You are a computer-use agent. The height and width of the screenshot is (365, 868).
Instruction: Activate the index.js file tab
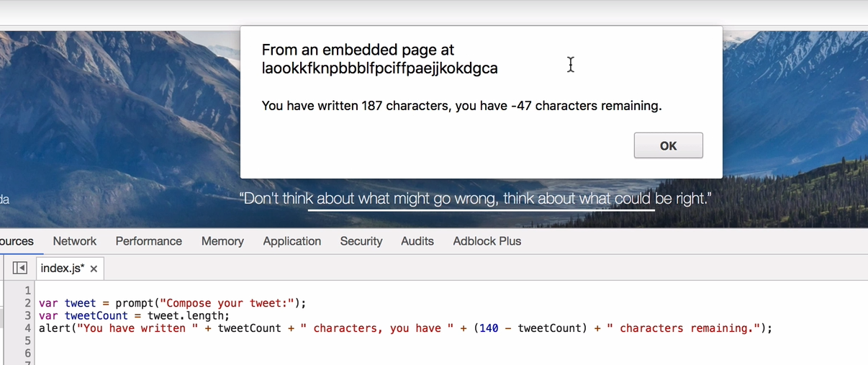click(62, 269)
